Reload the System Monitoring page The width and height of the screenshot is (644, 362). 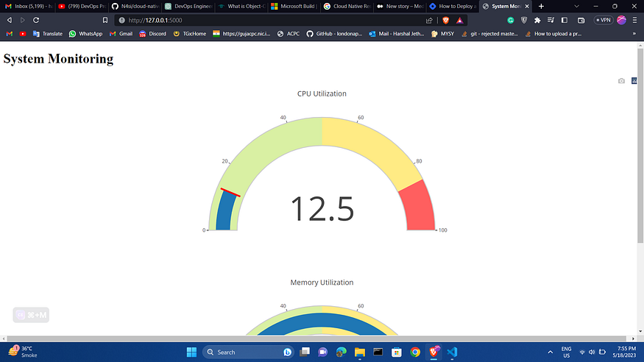36,20
